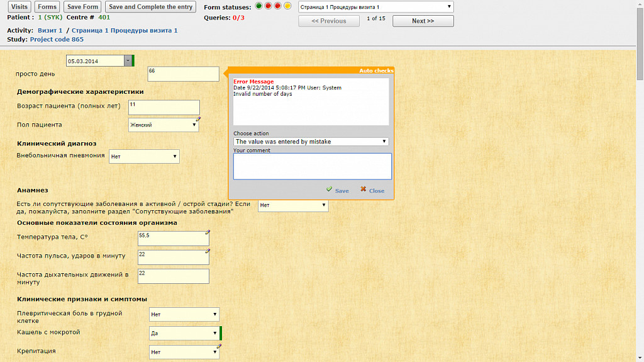The image size is (644, 362).
Task: Click the Возраст пациента input field
Action: [164, 107]
